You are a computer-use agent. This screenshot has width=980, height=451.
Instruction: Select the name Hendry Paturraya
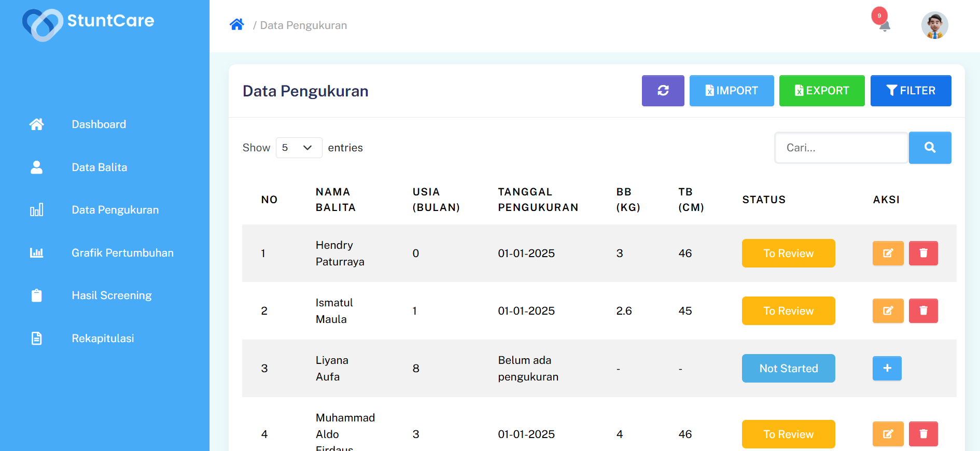point(340,253)
